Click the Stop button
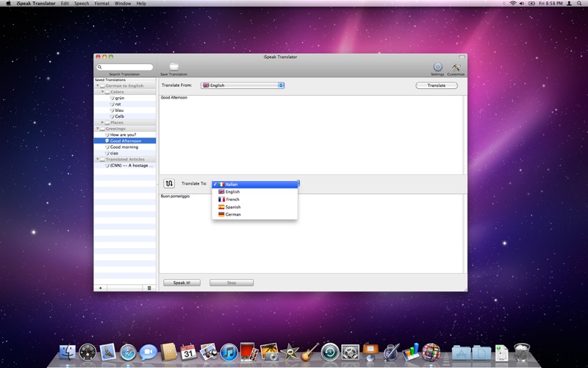Screen dimensions: 588x368 [232, 283]
